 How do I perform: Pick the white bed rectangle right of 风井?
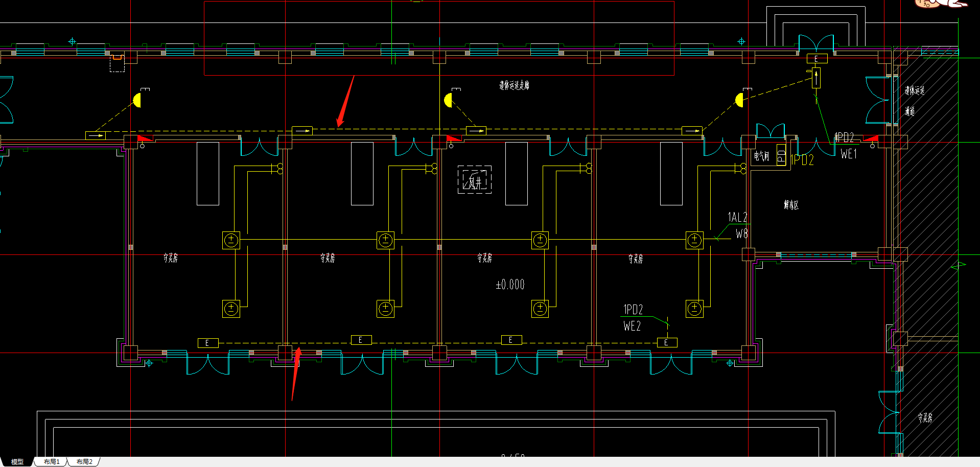click(517, 174)
